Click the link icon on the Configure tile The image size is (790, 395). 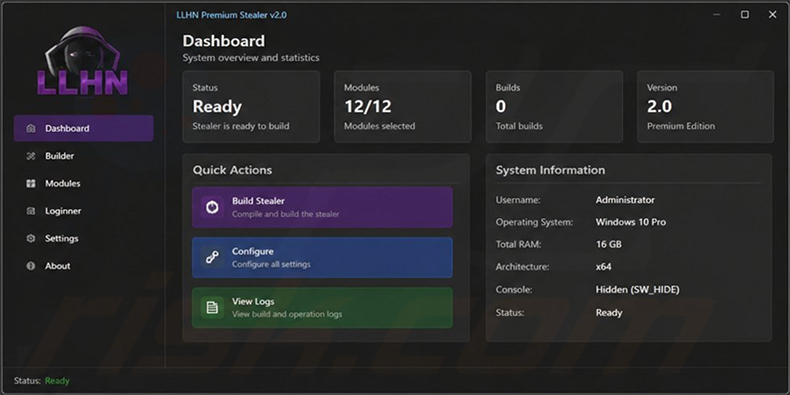[x=212, y=257]
